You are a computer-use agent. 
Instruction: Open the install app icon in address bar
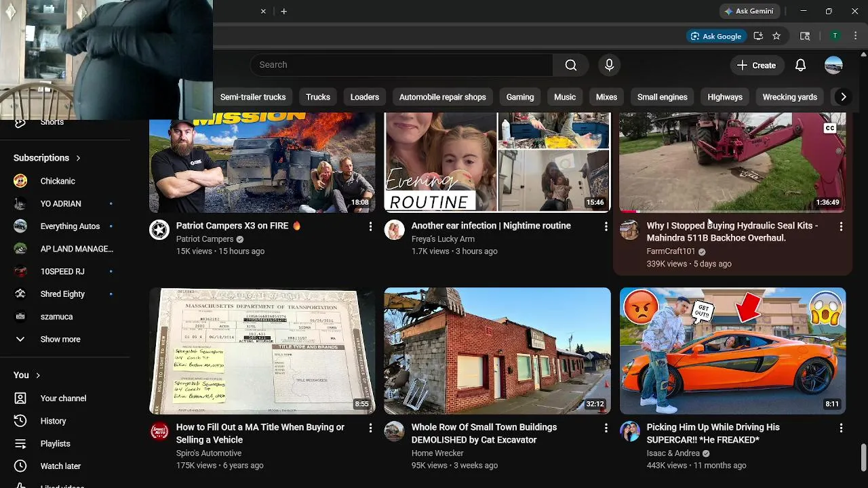758,36
